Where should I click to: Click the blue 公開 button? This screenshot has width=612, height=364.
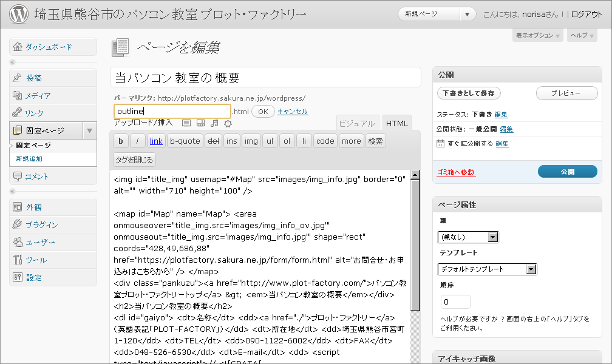(568, 171)
